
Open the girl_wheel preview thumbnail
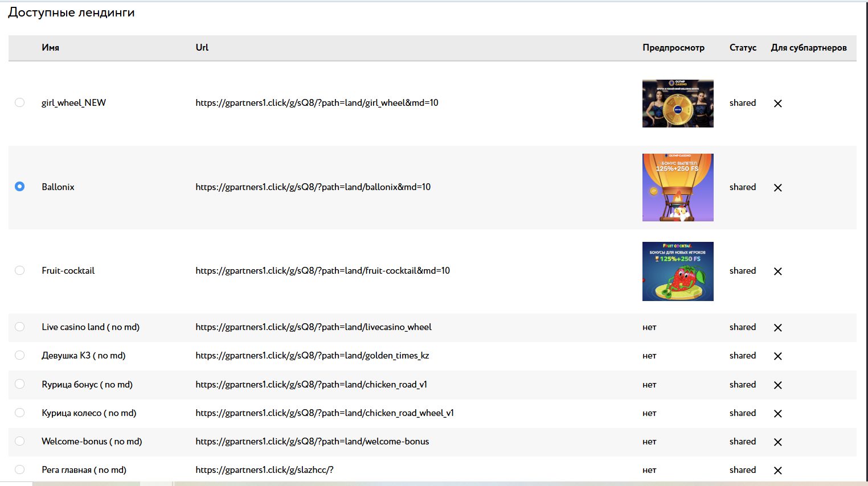coord(677,104)
